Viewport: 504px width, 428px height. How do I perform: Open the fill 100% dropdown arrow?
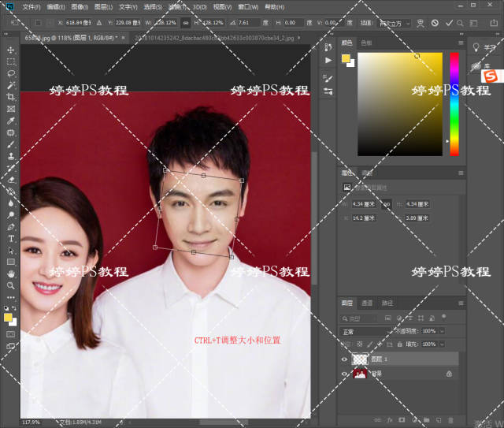[442, 344]
